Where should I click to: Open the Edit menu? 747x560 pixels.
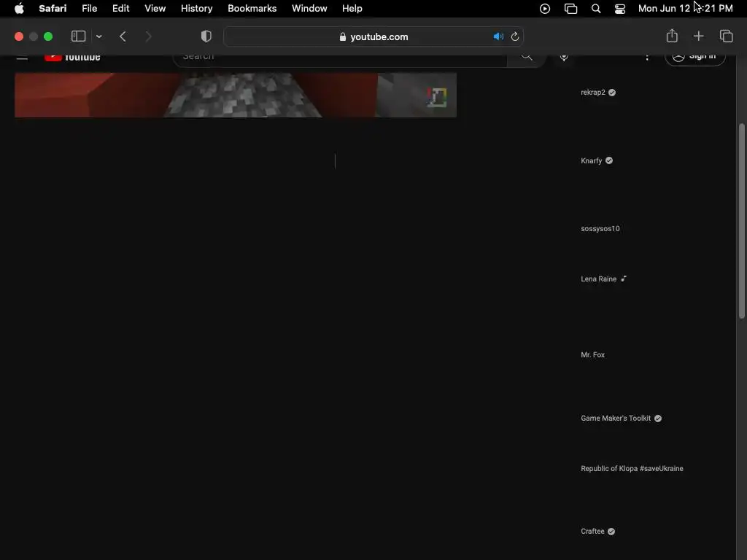120,9
